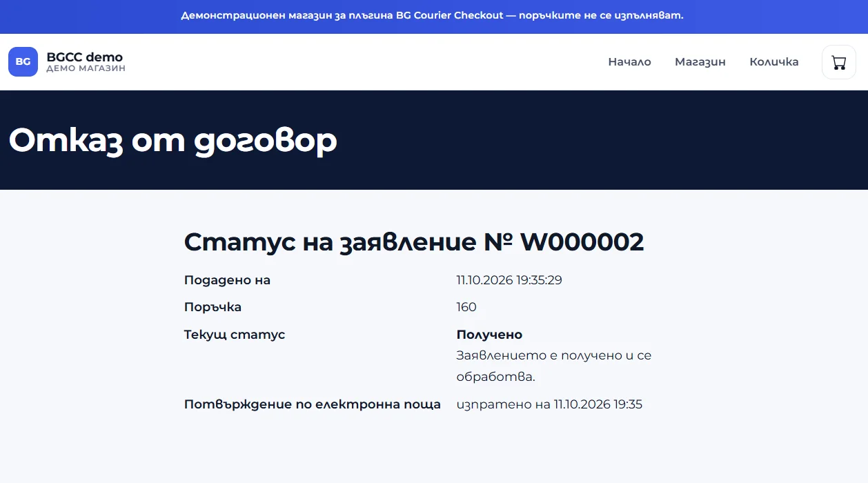Click the ДЕМО МАГАЗИН subtitle
The image size is (868, 483).
point(86,68)
